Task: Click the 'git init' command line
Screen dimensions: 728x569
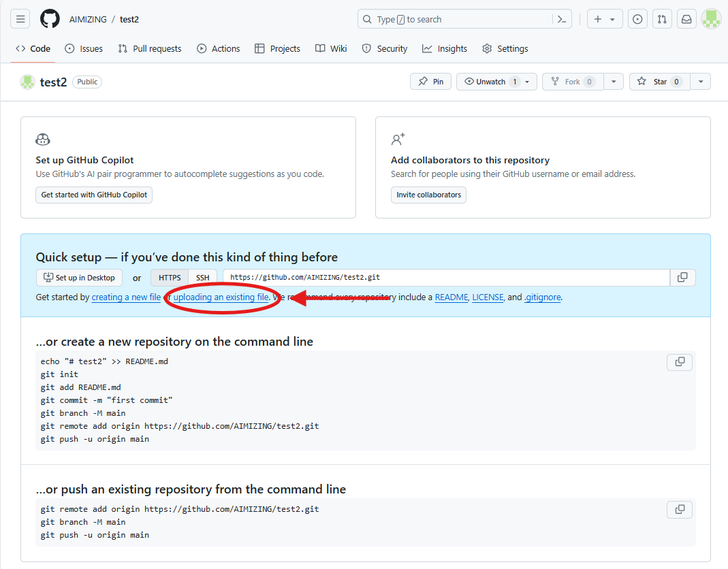Action: [x=59, y=374]
